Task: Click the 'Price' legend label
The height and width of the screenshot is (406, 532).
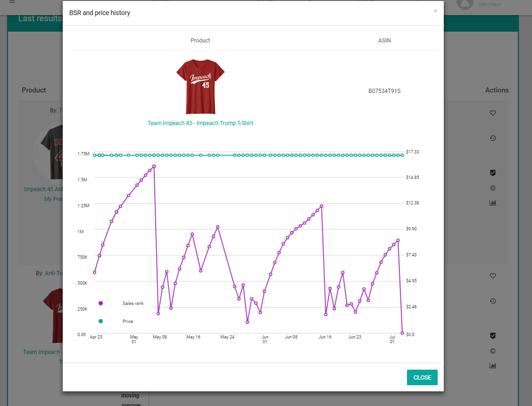Action: coord(127,321)
